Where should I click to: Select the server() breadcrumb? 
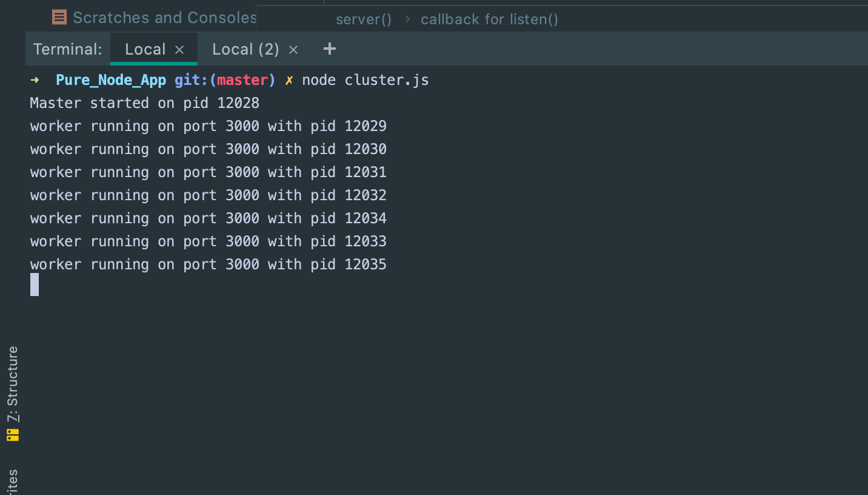click(364, 19)
